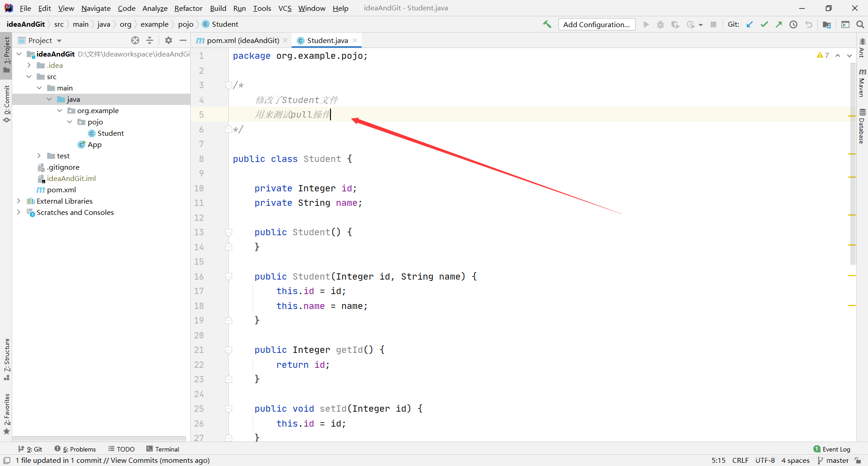Collapse the org.example package
This screenshot has height=466, width=868.
click(60, 110)
